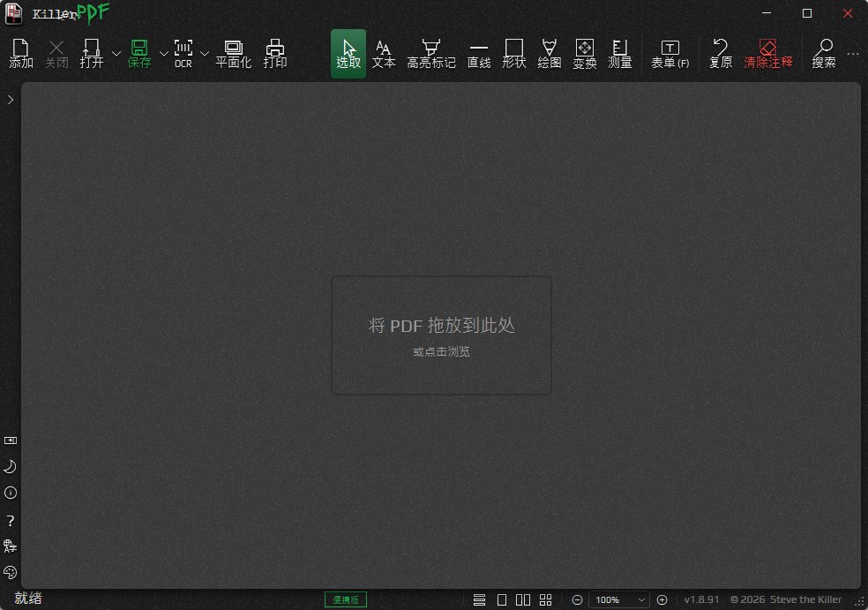
Task: Open the theme palette icon
Action: pos(11,572)
